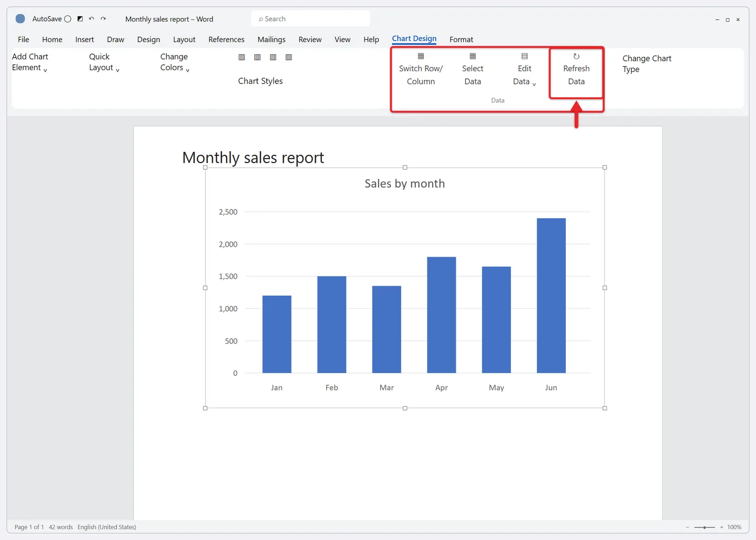Click the Save icon beside AutoSave
Image resolution: width=756 pixels, height=540 pixels.
coord(80,19)
